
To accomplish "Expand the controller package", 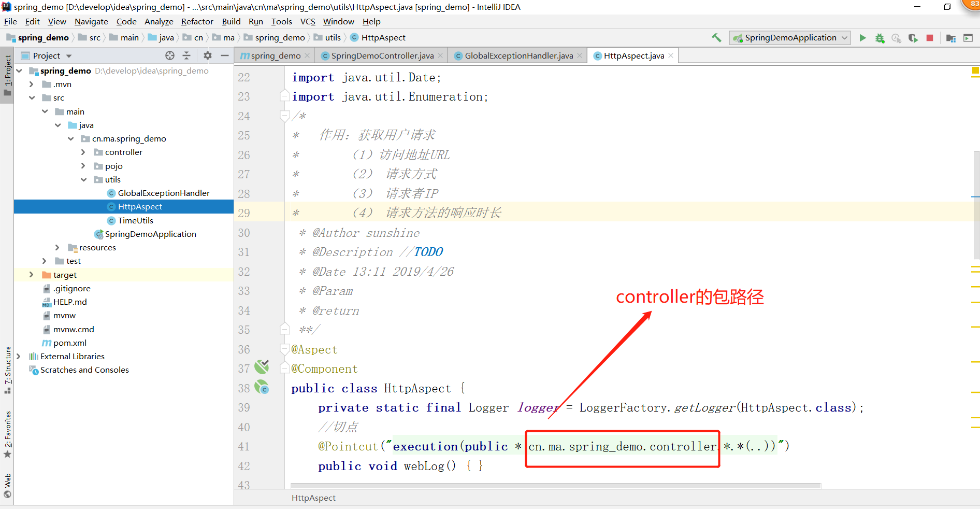I will (x=83, y=152).
